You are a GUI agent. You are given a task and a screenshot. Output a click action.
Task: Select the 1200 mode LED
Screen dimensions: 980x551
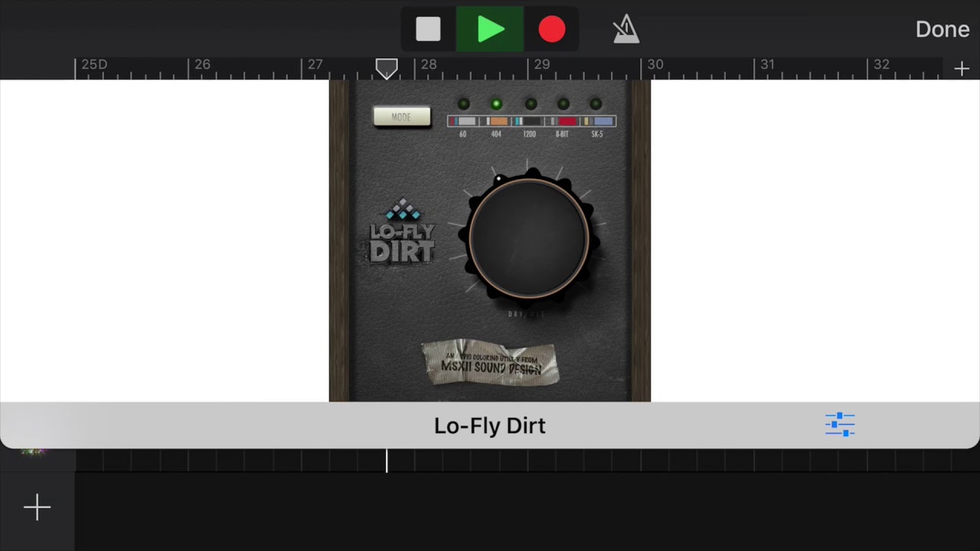tap(531, 104)
